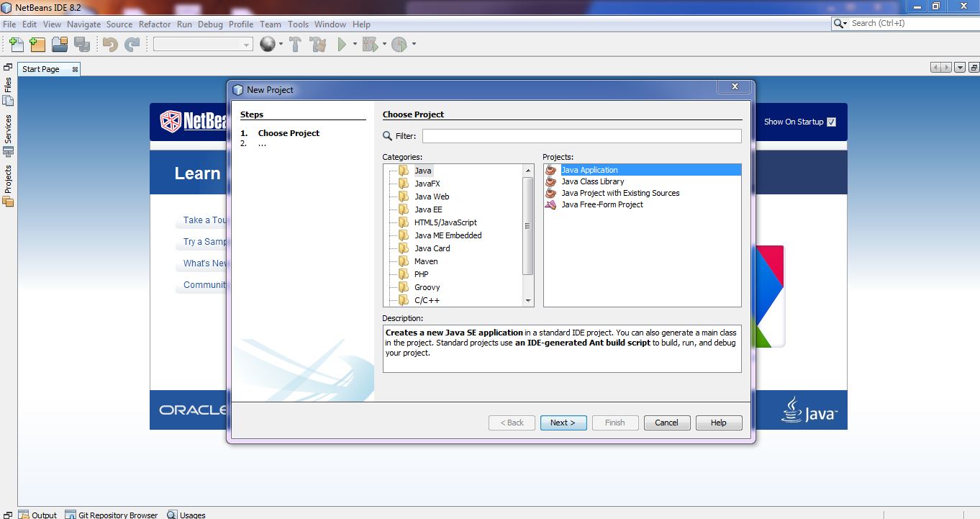Select the Java EE category
980x519 pixels.
[x=428, y=209]
